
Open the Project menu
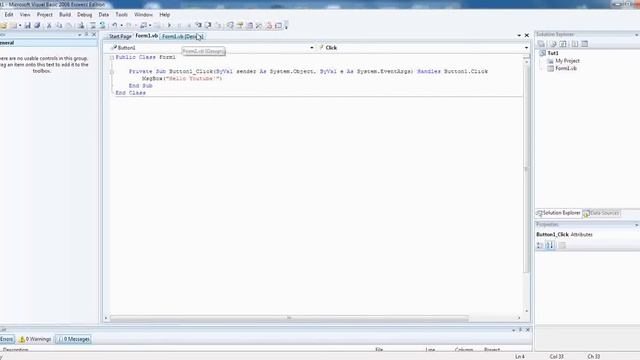tap(44, 15)
